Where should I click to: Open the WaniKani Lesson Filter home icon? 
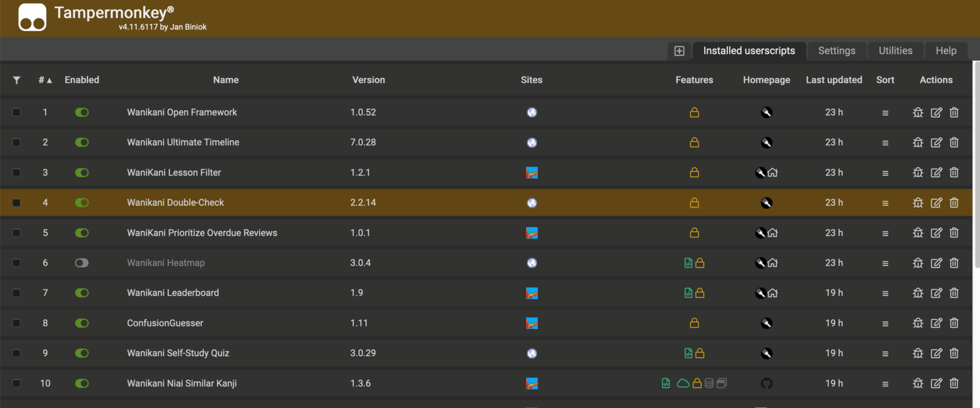coord(772,173)
